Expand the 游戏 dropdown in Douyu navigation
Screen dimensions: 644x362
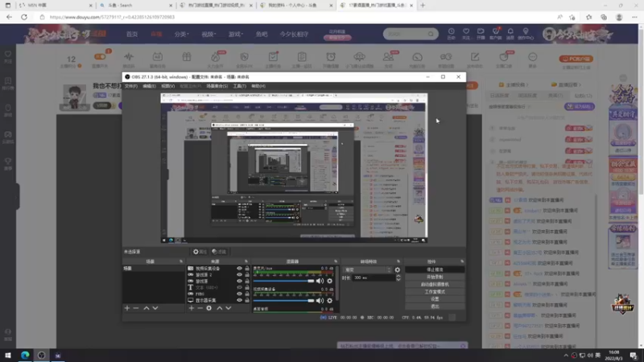236,34
